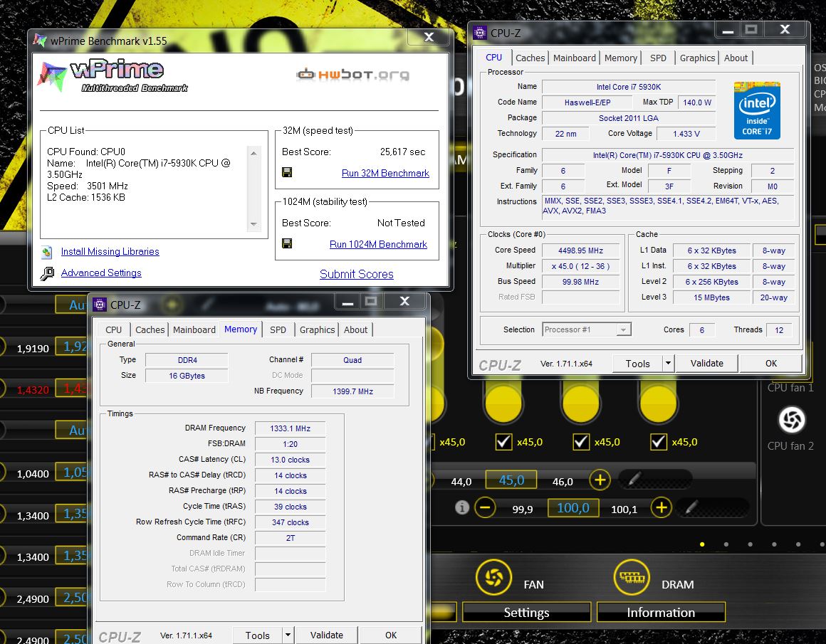Click the yellow core slider knob above third x45,0

(x=581, y=403)
